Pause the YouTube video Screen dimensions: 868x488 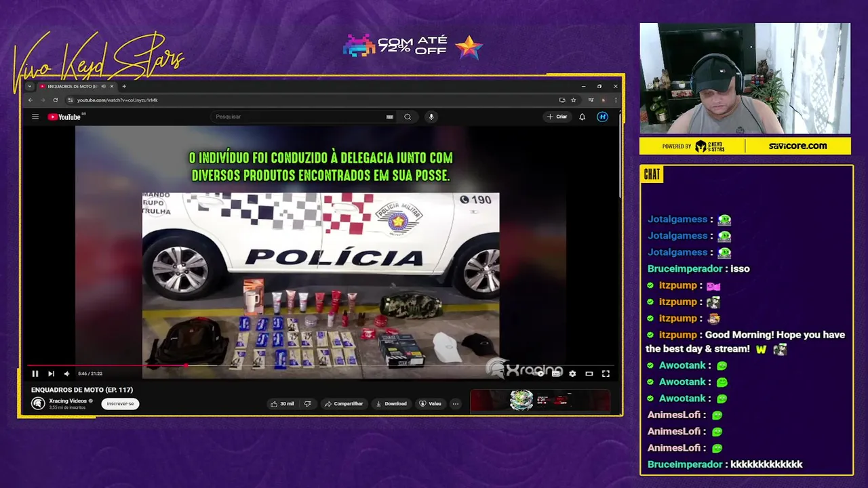point(35,373)
